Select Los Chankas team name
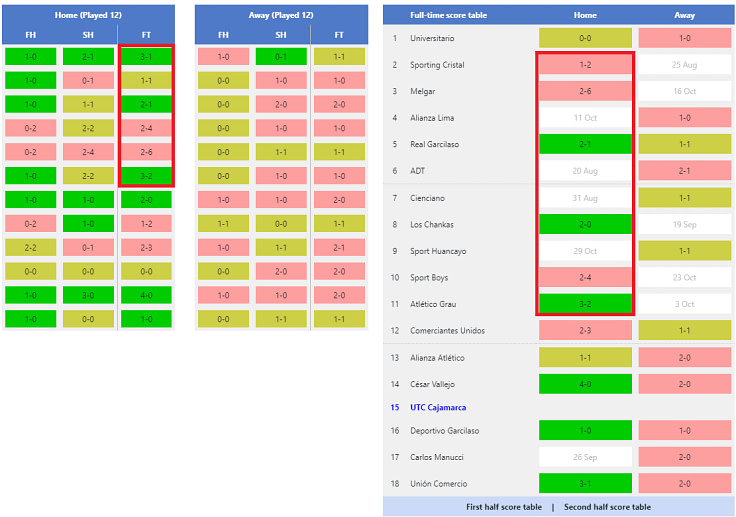This screenshot has height=517, width=736. (x=432, y=224)
